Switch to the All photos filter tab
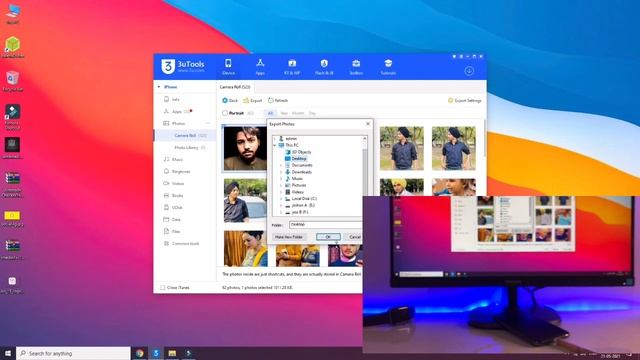This screenshot has height=360, width=640. click(270, 113)
